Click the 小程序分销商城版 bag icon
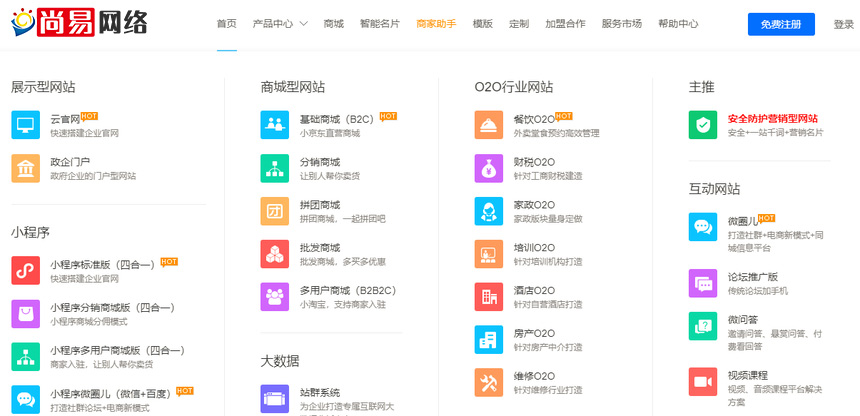Screen dimensions: 860x416 (26, 314)
